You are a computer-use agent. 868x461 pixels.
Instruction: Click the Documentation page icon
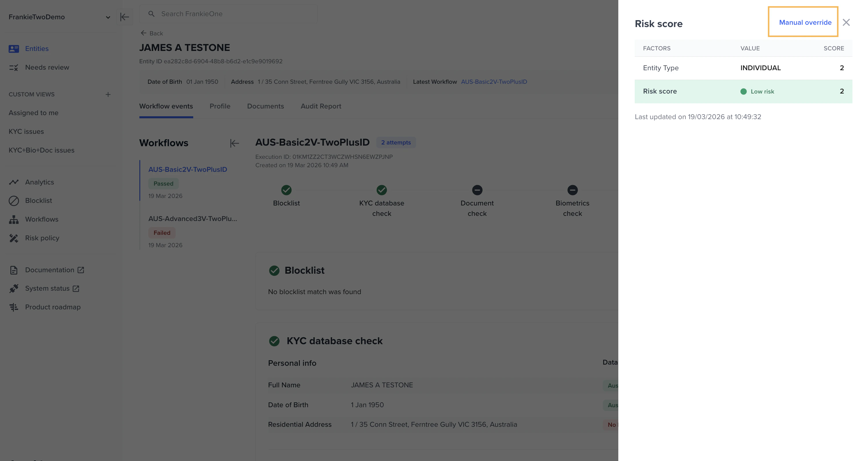click(x=14, y=270)
